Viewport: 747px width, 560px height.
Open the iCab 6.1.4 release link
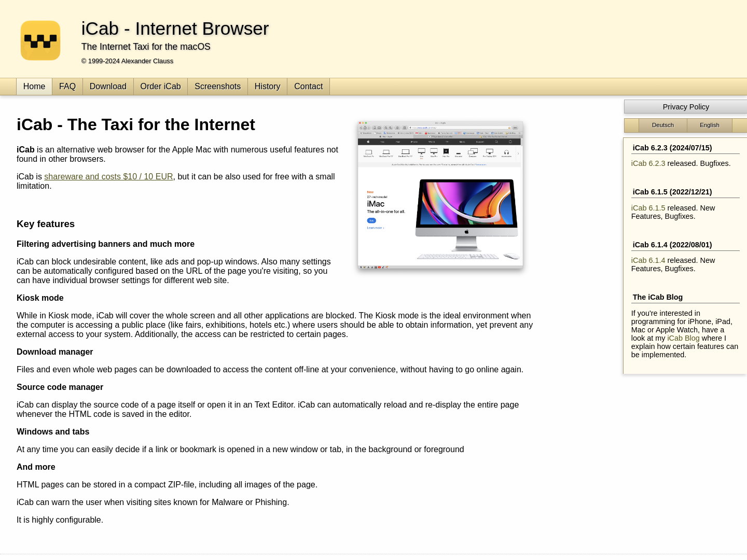[x=648, y=260]
